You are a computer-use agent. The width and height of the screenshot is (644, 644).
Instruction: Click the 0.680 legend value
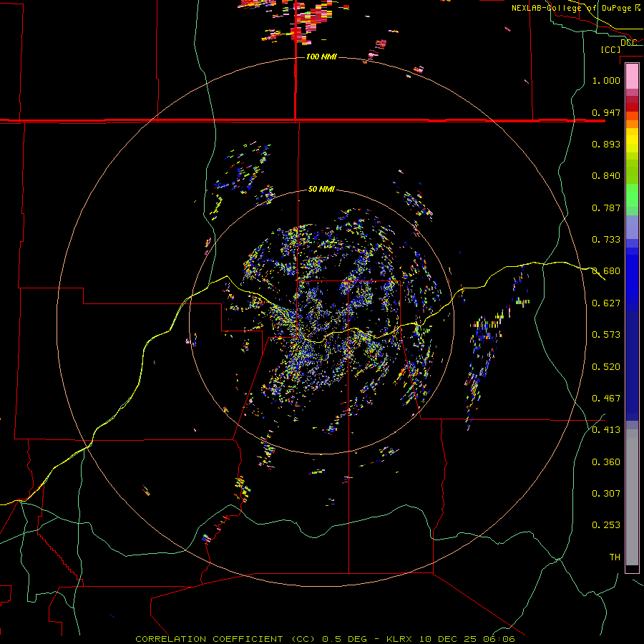[x=606, y=271]
